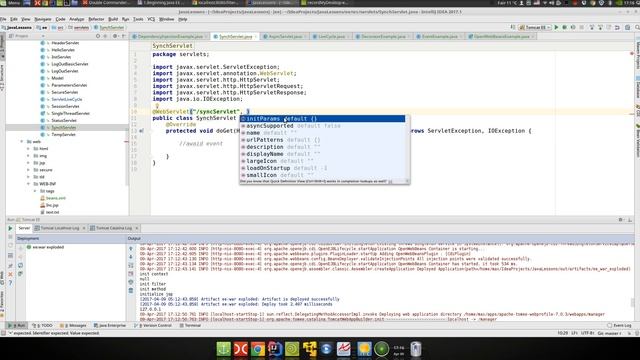The width and height of the screenshot is (640, 360).
Task: Click the red X icon in the Run panel sidebar
Action: [x=11, y=274]
